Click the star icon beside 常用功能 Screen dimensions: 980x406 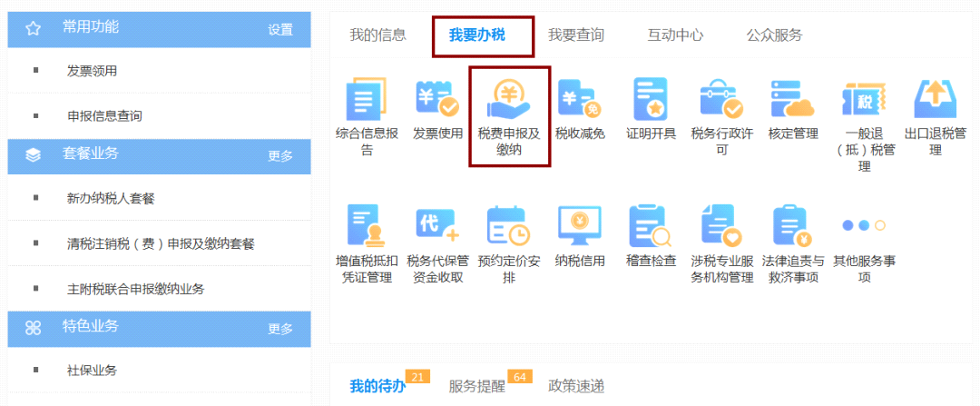pyautogui.click(x=34, y=29)
